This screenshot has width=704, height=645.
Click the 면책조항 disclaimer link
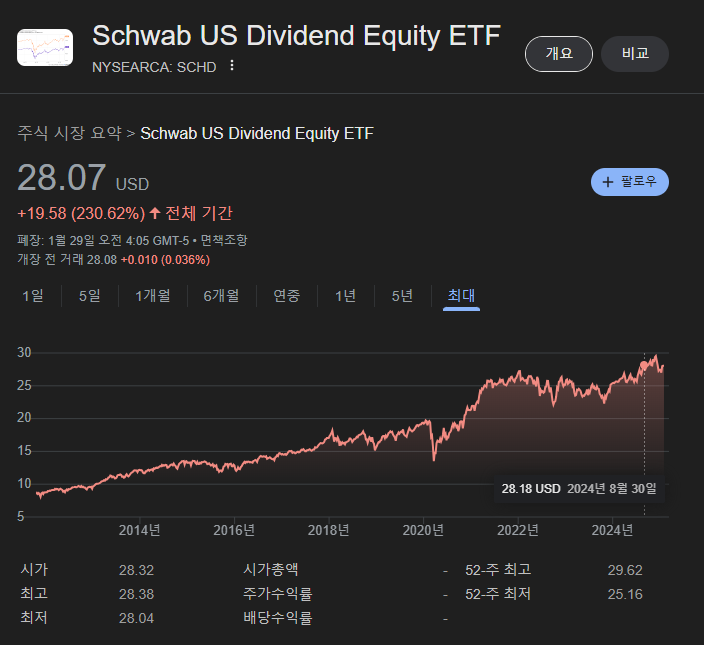tap(224, 240)
